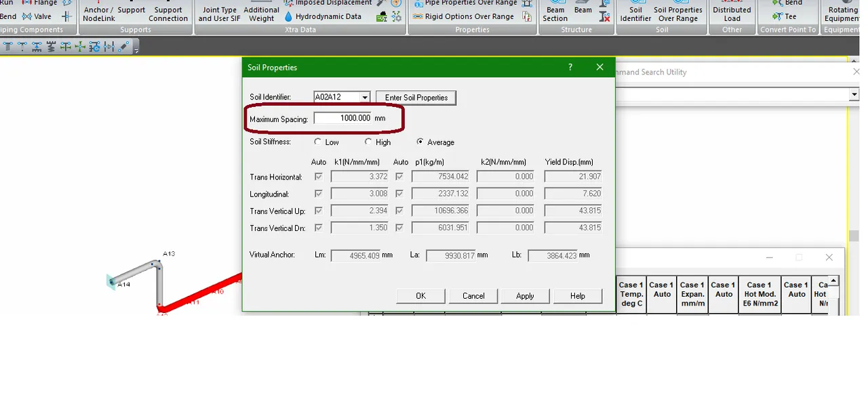Click the Hydrodynamic Data water drop icon
The width and height of the screenshot is (868, 420).
pyautogui.click(x=288, y=16)
